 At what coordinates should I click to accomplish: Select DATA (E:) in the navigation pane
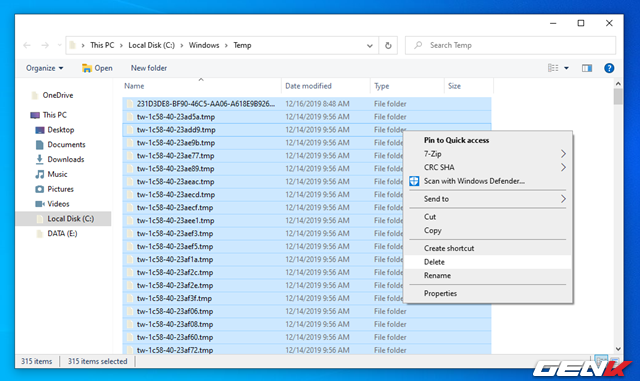[62, 234]
